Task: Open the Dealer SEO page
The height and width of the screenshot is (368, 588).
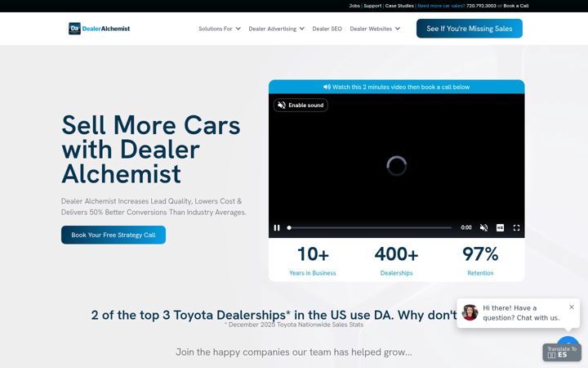Action: [327, 29]
